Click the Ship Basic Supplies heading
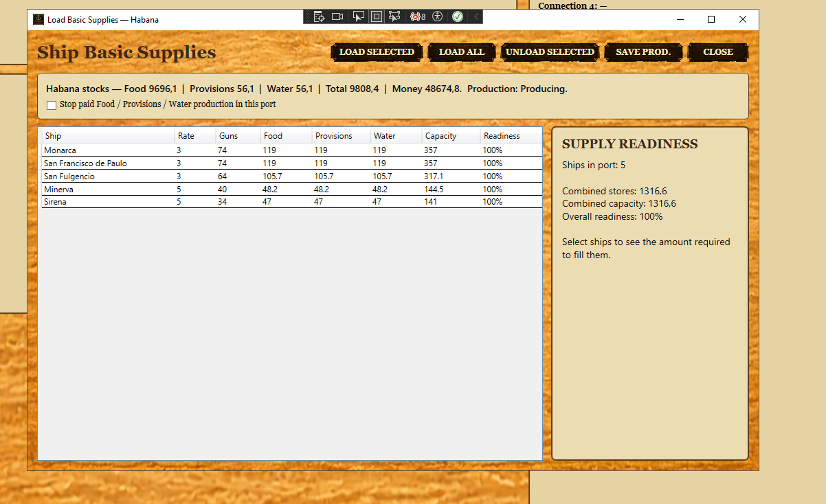 click(x=126, y=53)
